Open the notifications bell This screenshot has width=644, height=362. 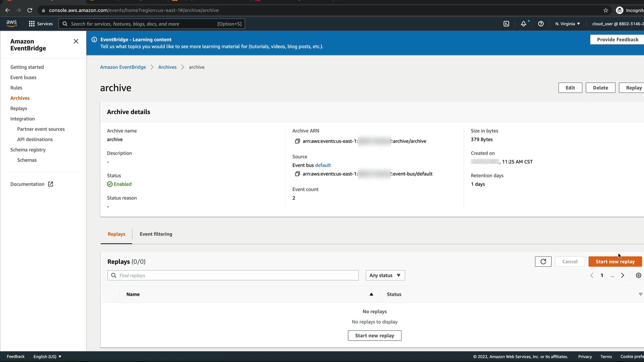523,24
